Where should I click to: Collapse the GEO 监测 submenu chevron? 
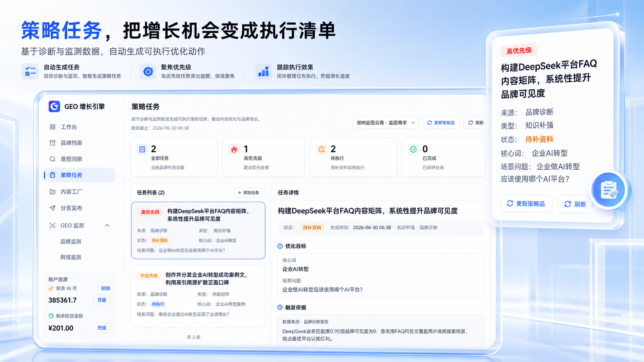(107, 225)
